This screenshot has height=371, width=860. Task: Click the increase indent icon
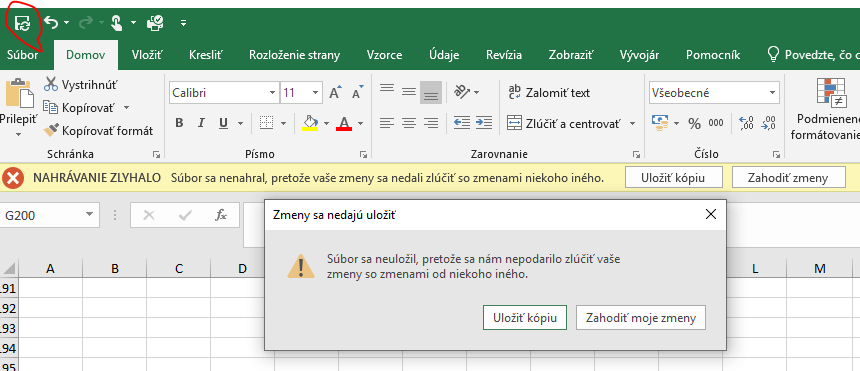tap(484, 122)
